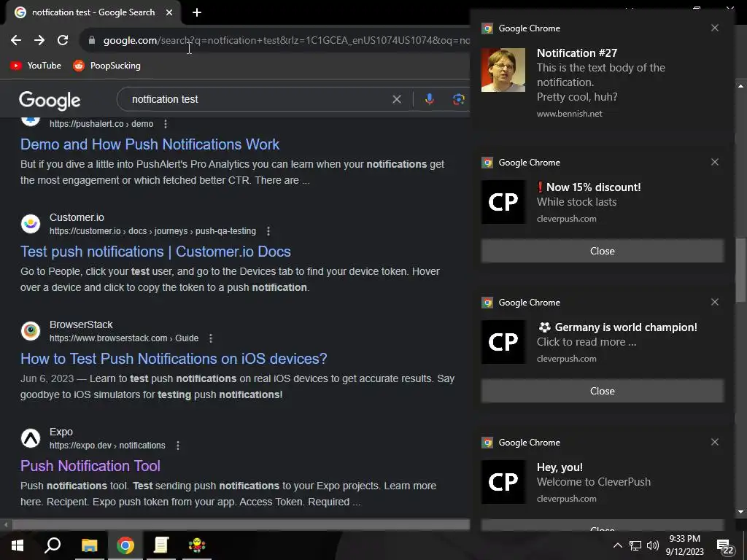This screenshot has width=747, height=560.
Task: Click Chrome icon in taskbar
Action: 125,545
